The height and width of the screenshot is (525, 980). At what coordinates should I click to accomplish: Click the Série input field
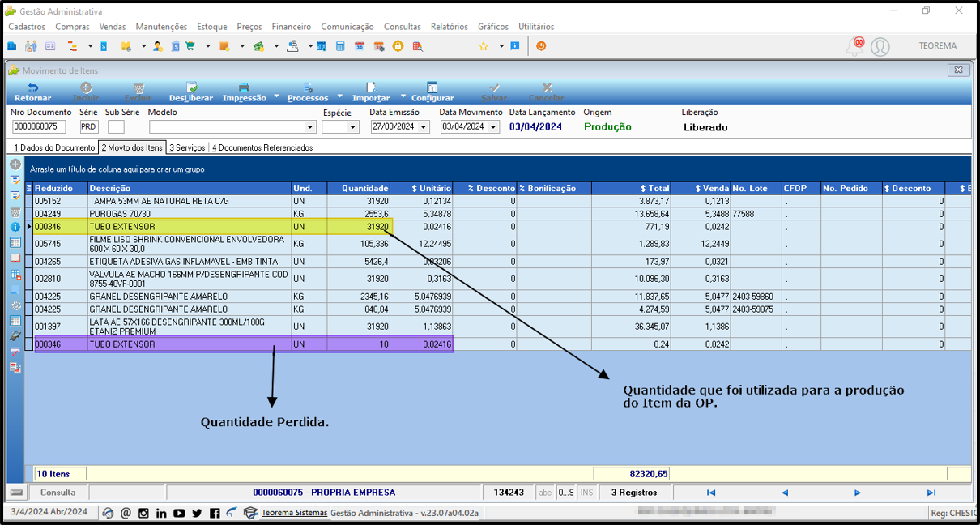pos(89,127)
